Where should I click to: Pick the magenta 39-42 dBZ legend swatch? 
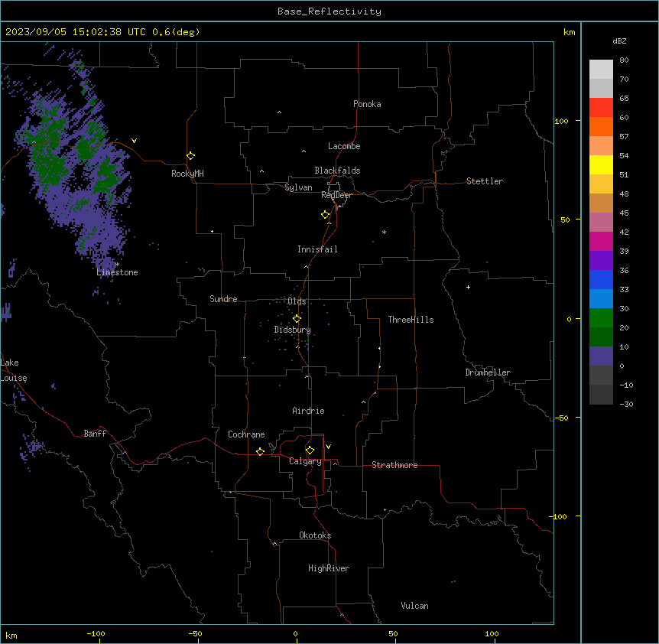pyautogui.click(x=601, y=241)
